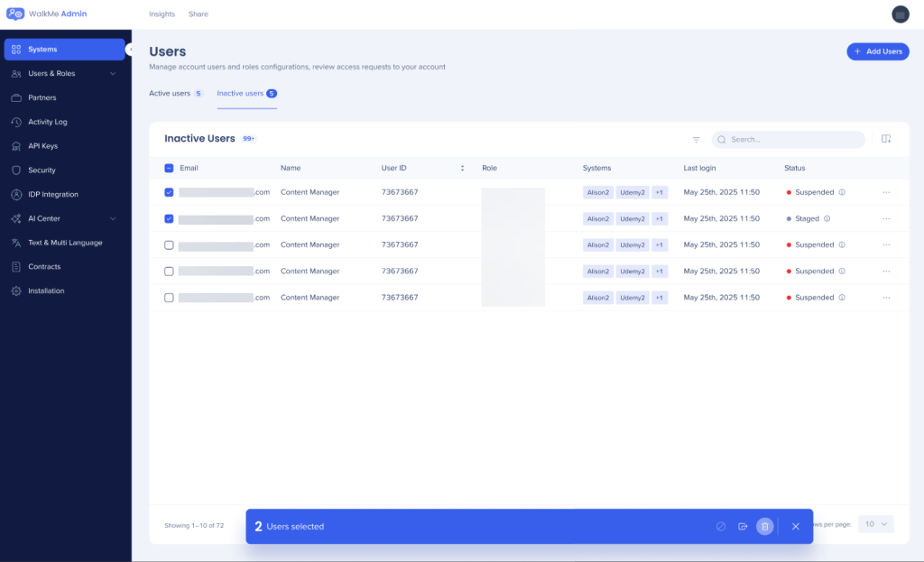Click the User ID column sort arrows
The width and height of the screenshot is (924, 562).
click(462, 168)
